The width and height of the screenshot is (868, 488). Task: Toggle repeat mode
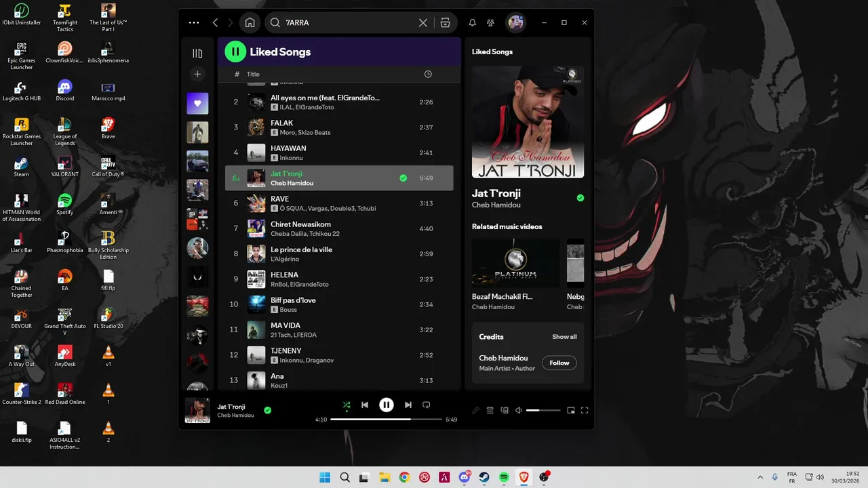tap(427, 405)
